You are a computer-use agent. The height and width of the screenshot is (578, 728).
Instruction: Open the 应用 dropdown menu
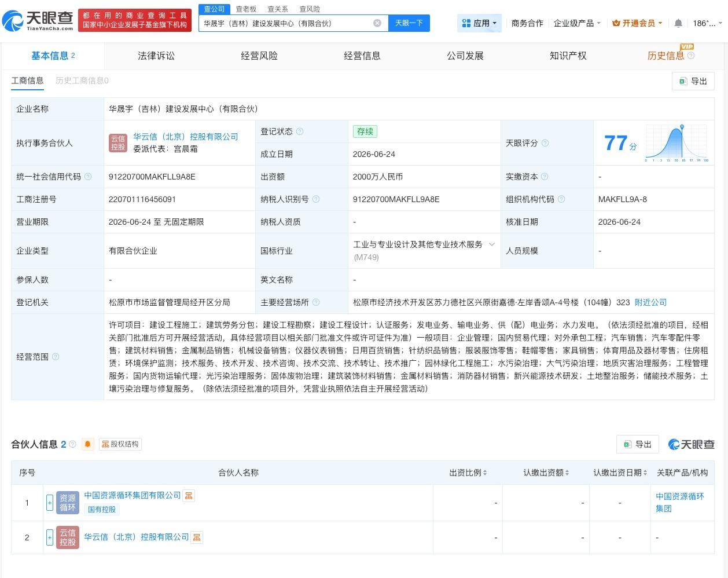click(479, 23)
